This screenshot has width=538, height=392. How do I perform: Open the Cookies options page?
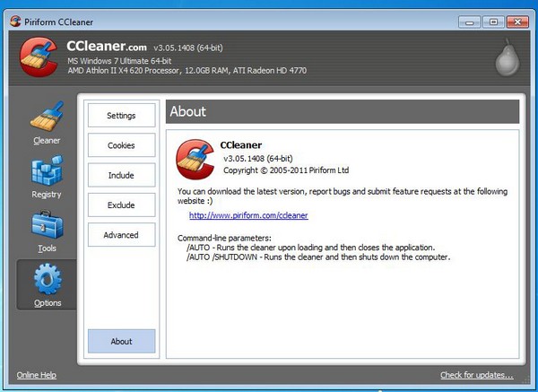[121, 145]
